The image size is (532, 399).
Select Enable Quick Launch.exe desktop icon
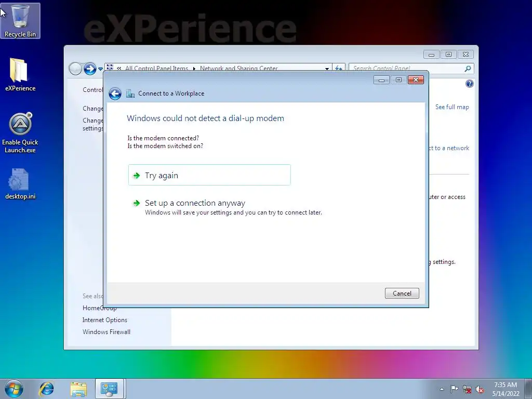pos(20,132)
